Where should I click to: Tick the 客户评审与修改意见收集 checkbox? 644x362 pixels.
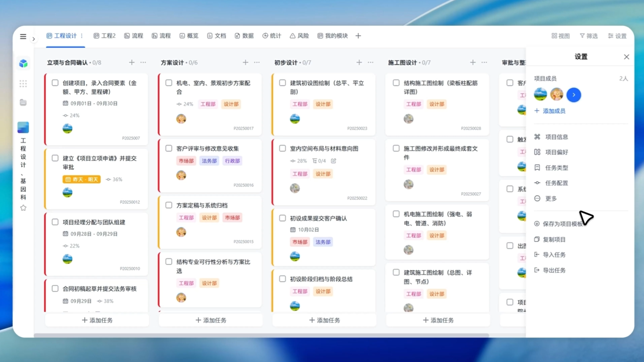click(x=169, y=149)
